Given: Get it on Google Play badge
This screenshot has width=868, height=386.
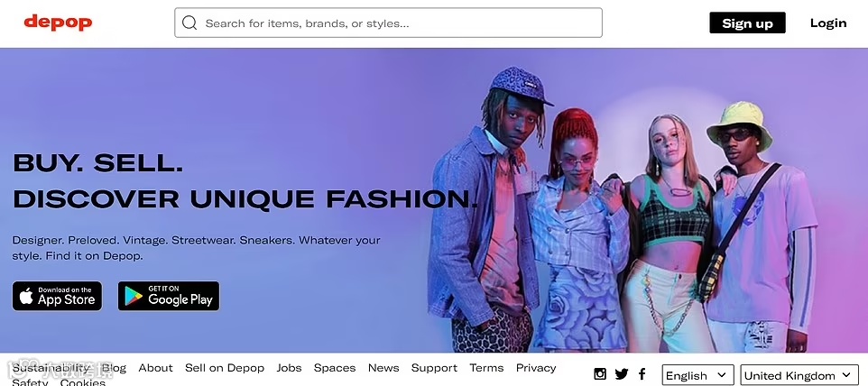Looking at the screenshot, I should pos(169,296).
